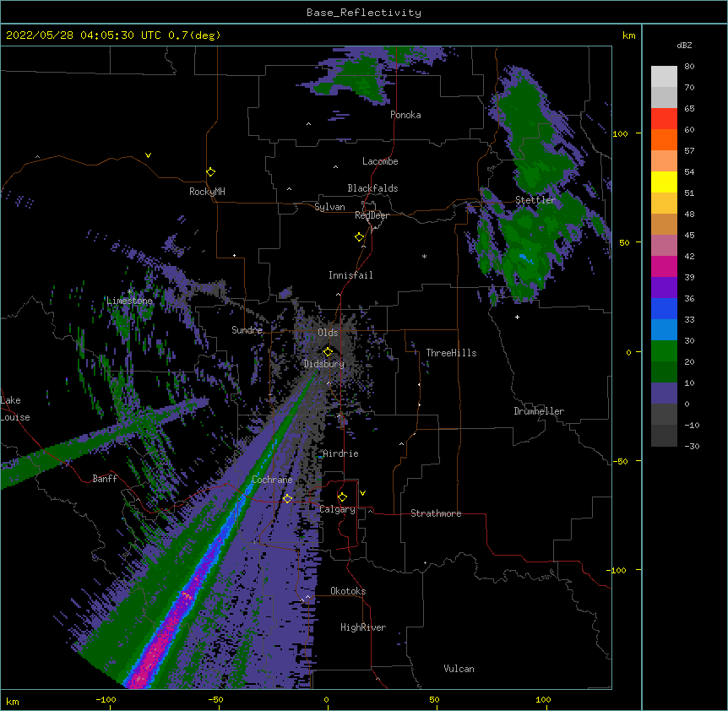Click the Okotoks town label
The height and width of the screenshot is (711, 728).
[348, 591]
